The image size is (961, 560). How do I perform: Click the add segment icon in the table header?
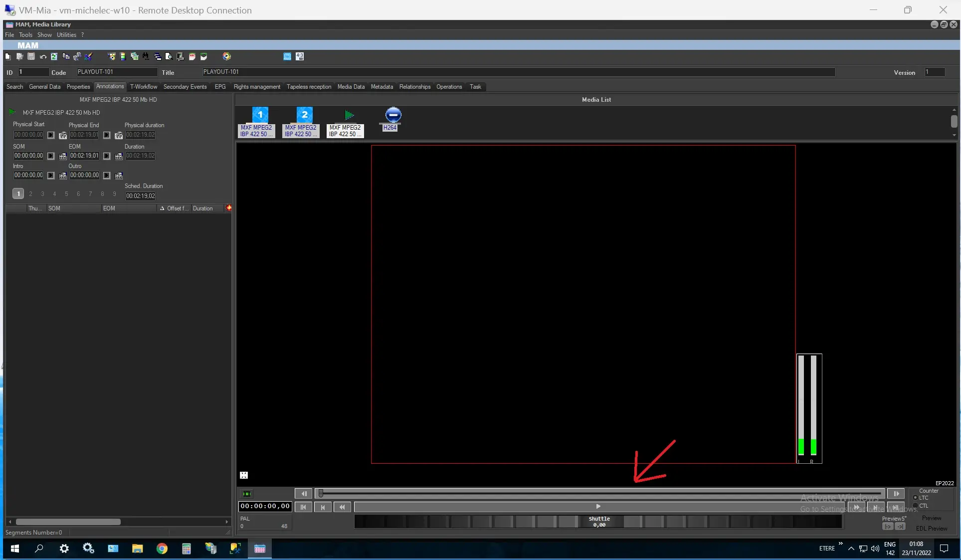pos(228,208)
